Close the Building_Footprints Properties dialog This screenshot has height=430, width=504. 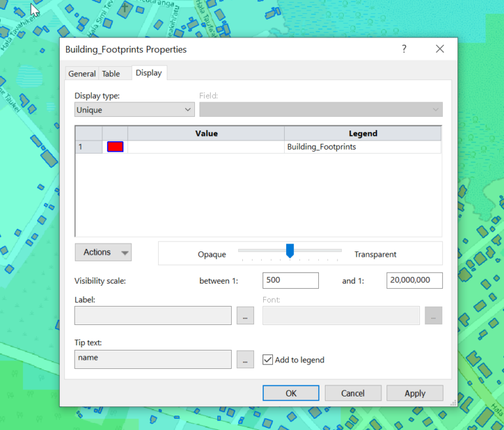pos(440,49)
